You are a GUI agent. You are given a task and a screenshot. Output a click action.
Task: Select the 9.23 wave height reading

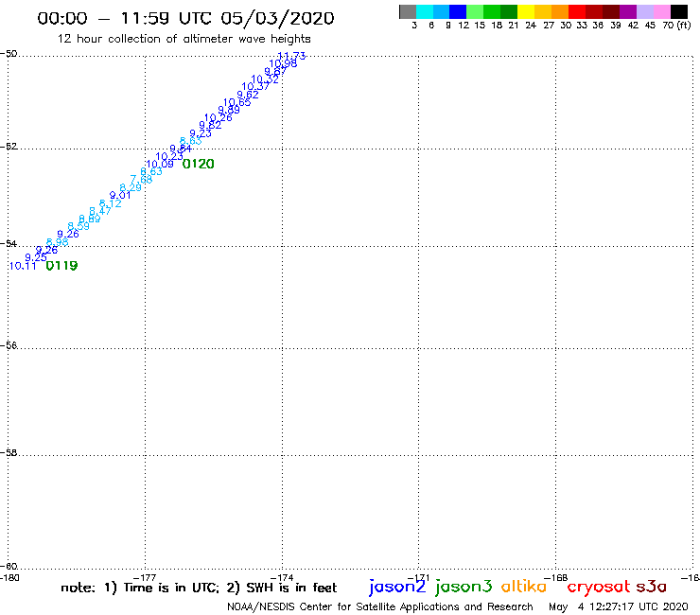pyautogui.click(x=201, y=133)
